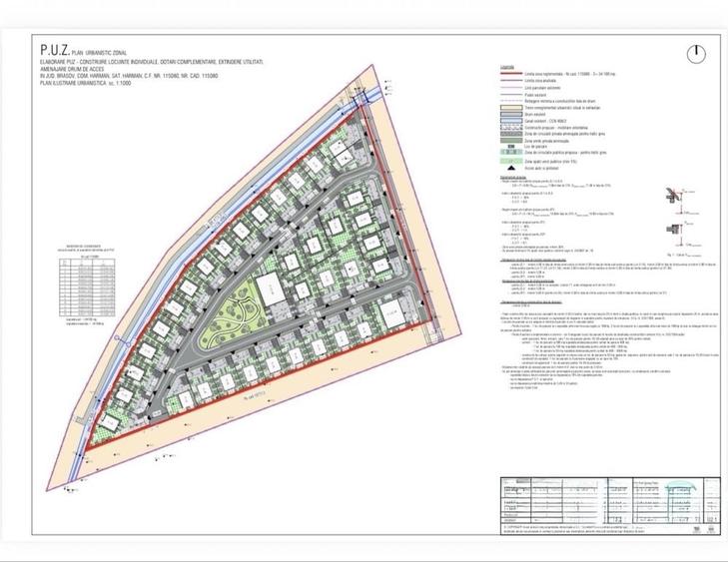Click the 'P.U.Z.' title heading
The image size is (728, 562).
55,50
